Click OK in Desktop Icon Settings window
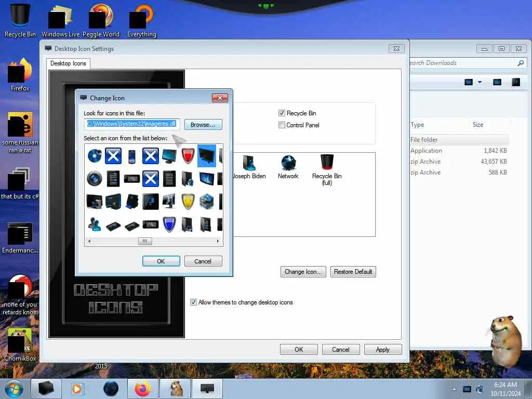Viewport: 532px width, 399px height. point(299,350)
